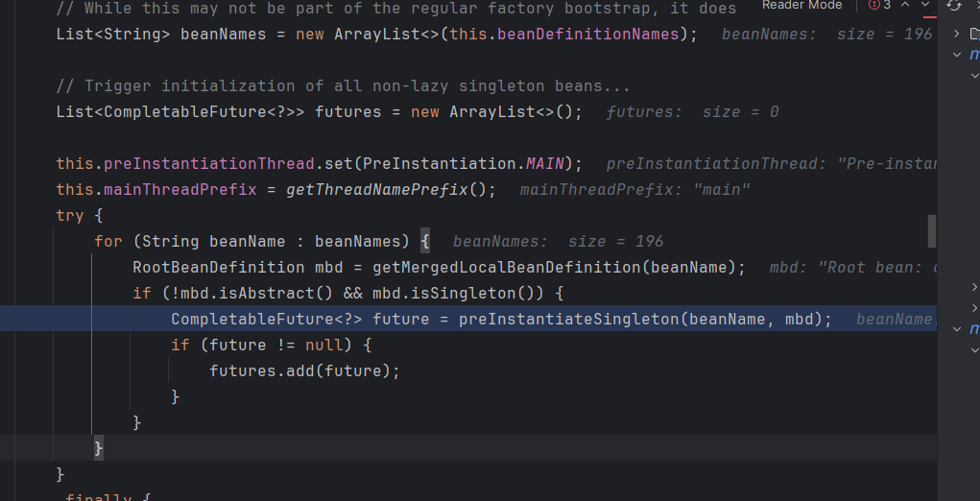Click the reload/sync icon in the right panel
Viewport: 980px width, 501px height.
953,5
